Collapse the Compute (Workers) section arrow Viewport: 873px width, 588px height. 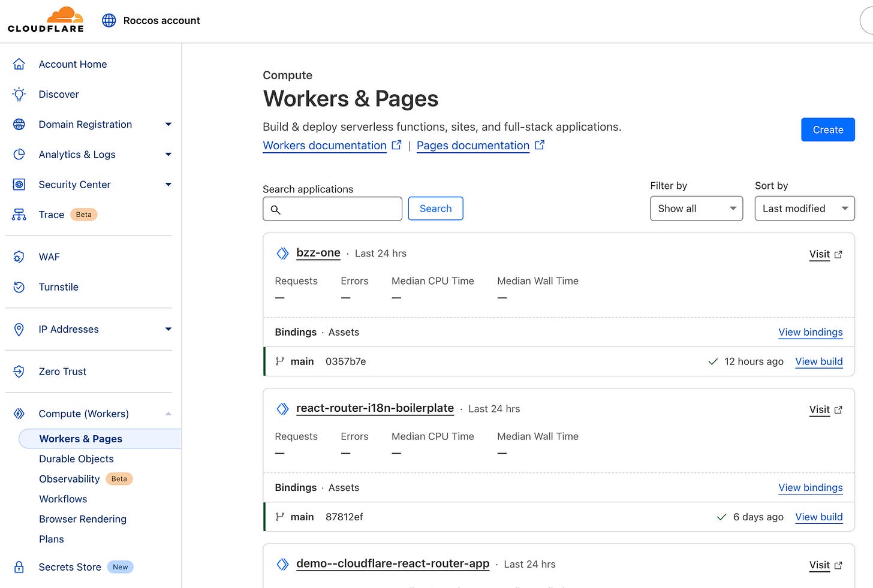(168, 414)
